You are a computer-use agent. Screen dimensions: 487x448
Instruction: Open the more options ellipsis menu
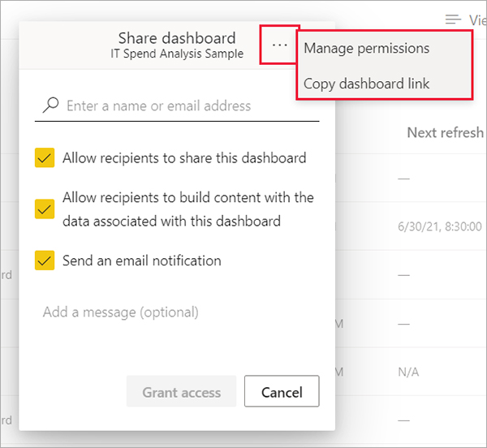[x=280, y=45]
